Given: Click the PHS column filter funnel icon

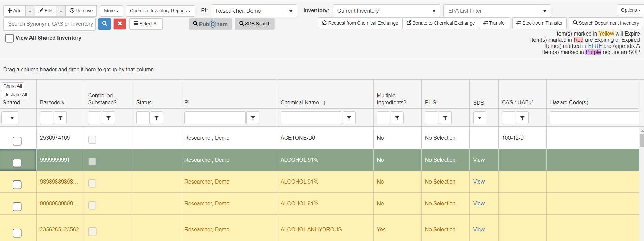Looking at the screenshot, I should pos(445,118).
